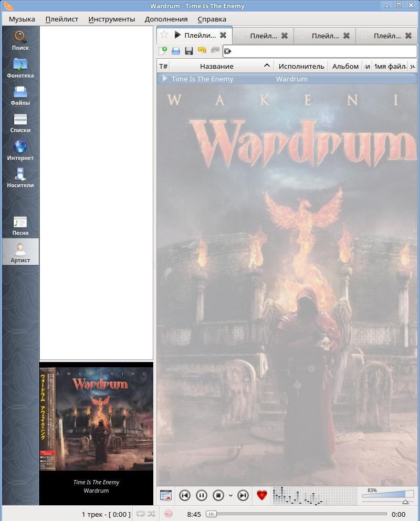
Task: Open the Плейлист menu
Action: tap(62, 19)
